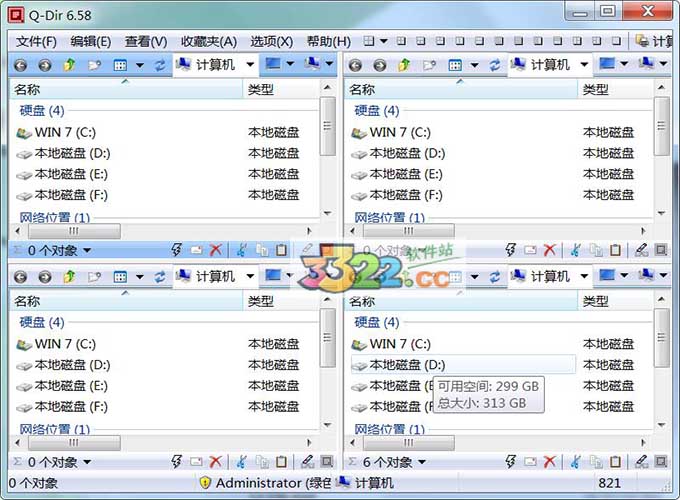Image resolution: width=680 pixels, height=500 pixels.
Task: Open 计算机 address dropdown in top-left pane
Action: pos(250,65)
